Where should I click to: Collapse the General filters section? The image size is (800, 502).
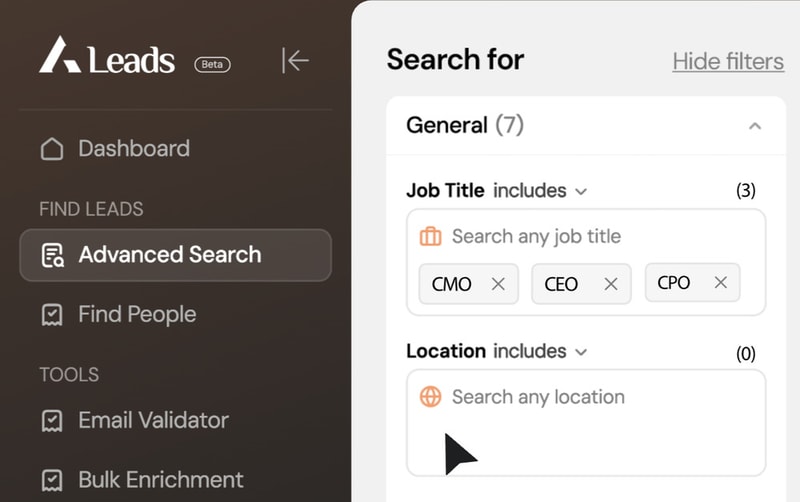[x=755, y=126]
